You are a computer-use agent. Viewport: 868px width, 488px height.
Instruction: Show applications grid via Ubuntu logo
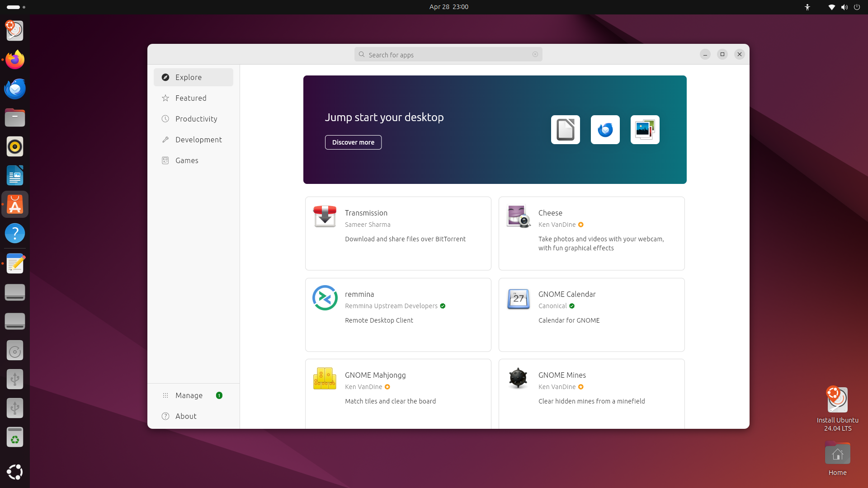coord(15,472)
